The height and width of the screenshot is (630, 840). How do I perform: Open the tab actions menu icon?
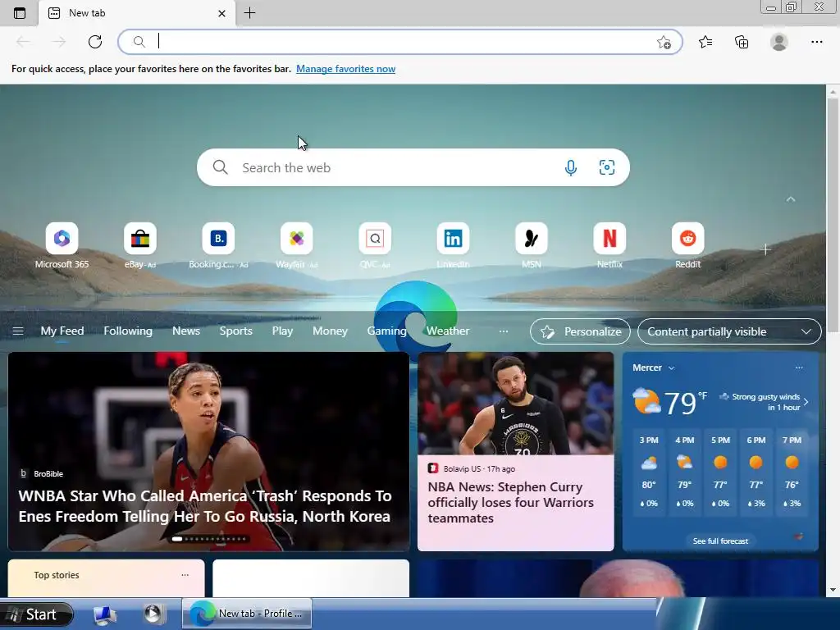pos(20,13)
